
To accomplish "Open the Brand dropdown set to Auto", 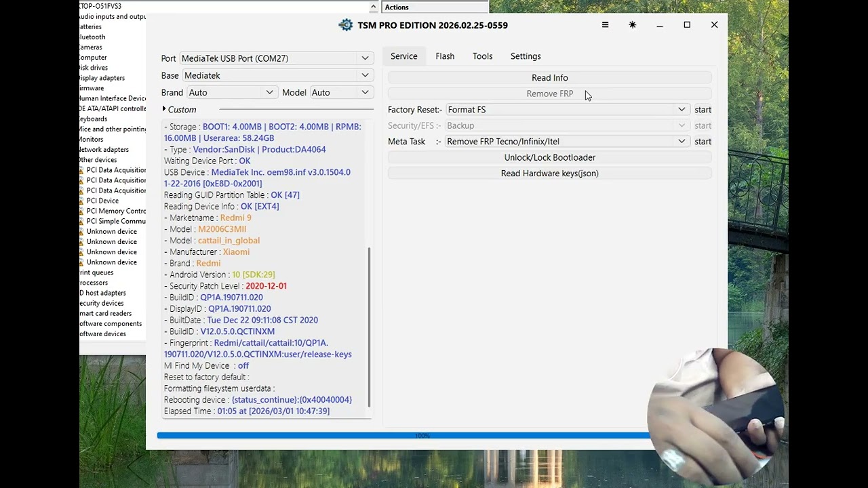I will tap(231, 92).
